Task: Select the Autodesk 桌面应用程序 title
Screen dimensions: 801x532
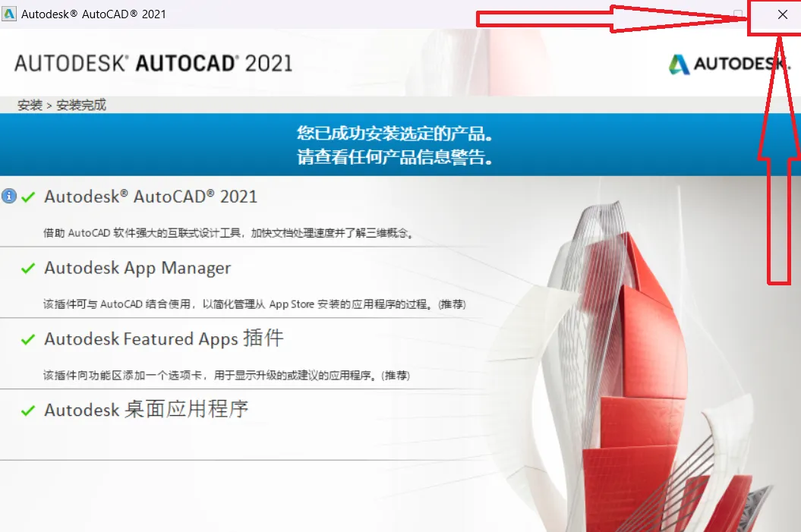Action: point(147,410)
